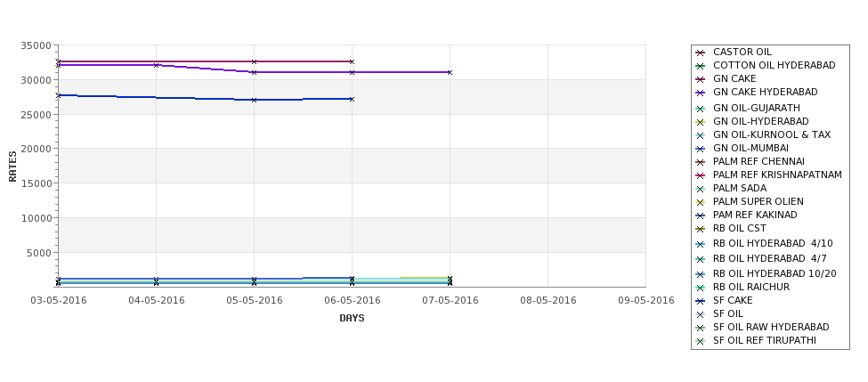Select the GN CAKE legend label
Viewport: 868px width, 382px height.
(x=734, y=78)
